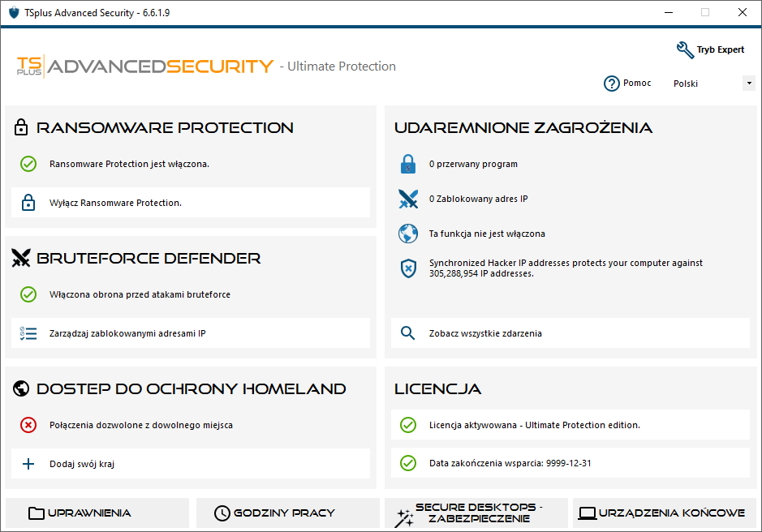Viewport: 762px width, 532px height.
Task: Click the green check beside Włączona obrona przed atakami
Action: (28, 294)
